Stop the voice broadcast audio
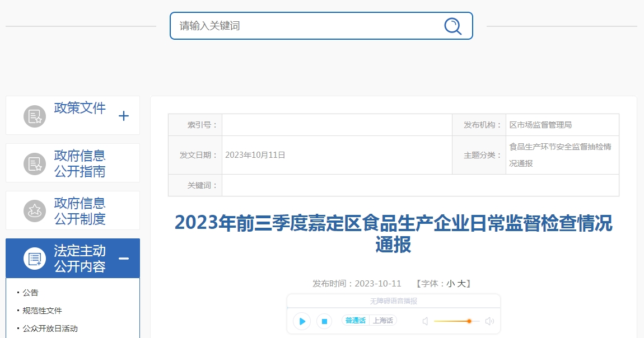The image size is (644, 338). pyautogui.click(x=324, y=321)
